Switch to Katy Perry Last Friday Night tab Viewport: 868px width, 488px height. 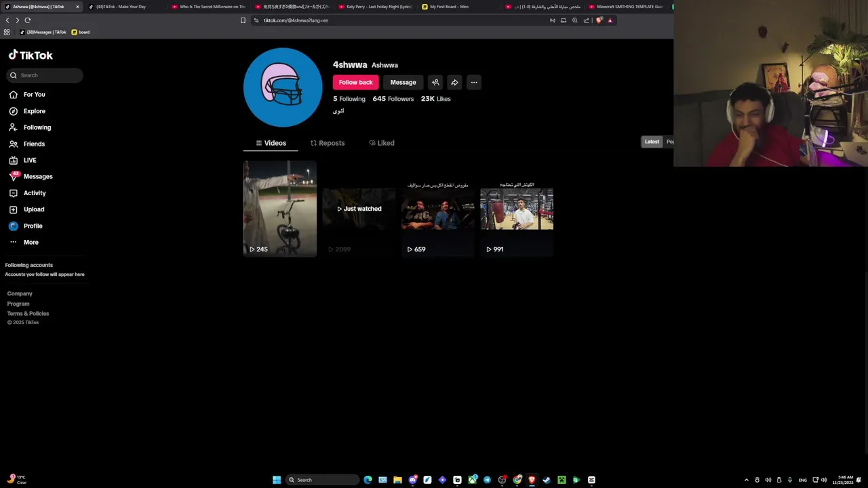[x=376, y=7]
